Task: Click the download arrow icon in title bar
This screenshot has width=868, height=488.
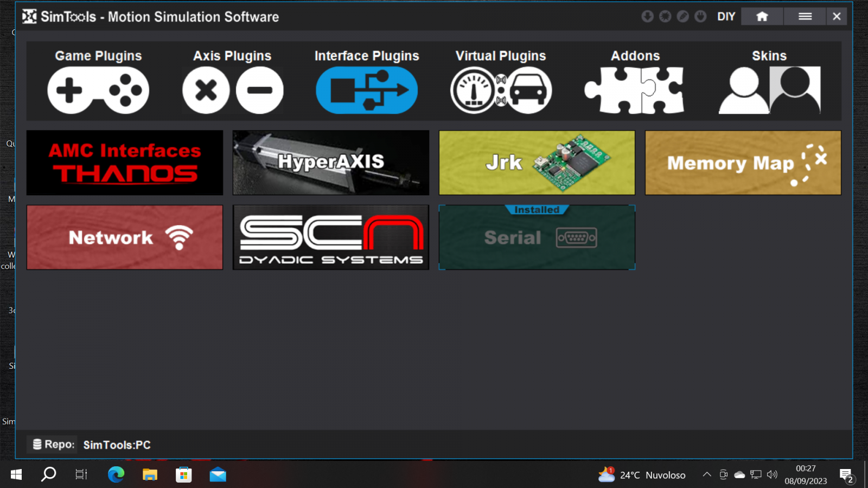Action: coord(647,16)
